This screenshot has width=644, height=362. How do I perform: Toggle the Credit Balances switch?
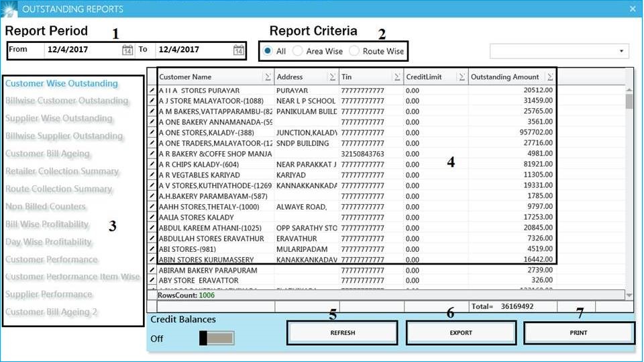[217, 338]
